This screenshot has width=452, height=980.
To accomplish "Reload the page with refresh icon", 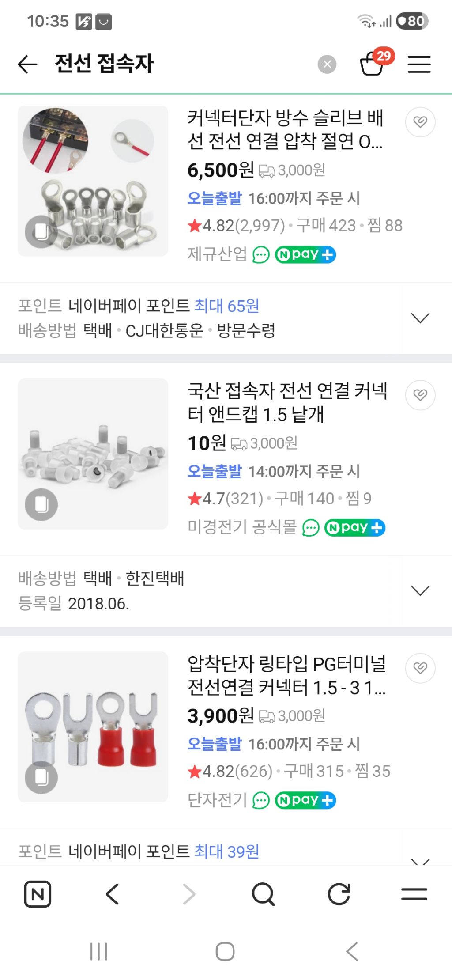I will (339, 894).
